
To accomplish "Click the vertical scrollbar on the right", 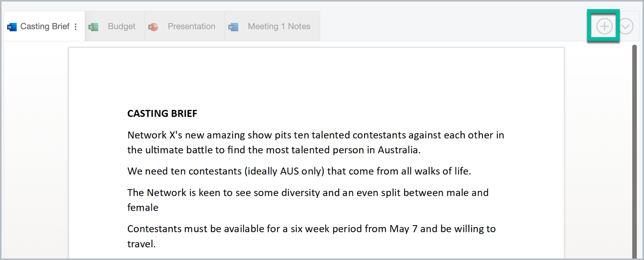I will (x=635, y=152).
